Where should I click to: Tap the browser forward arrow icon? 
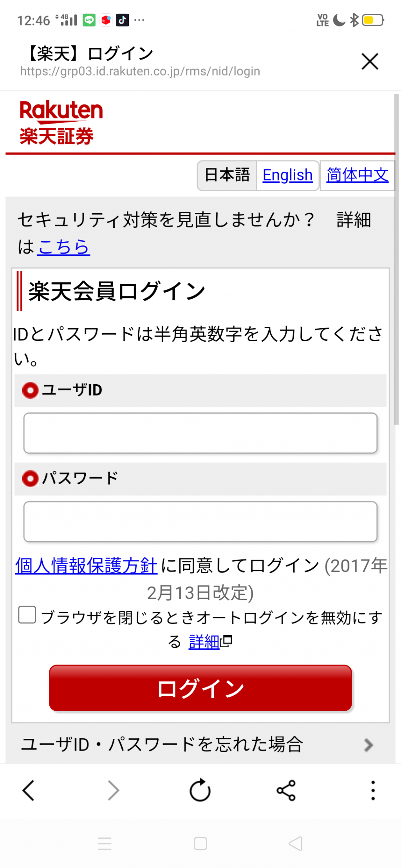click(x=114, y=791)
